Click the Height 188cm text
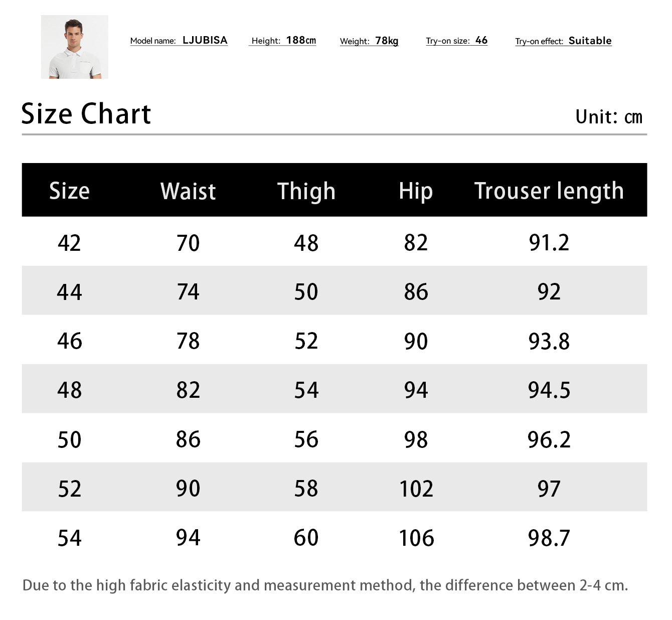Image resolution: width=672 pixels, height=620 pixels. (283, 41)
